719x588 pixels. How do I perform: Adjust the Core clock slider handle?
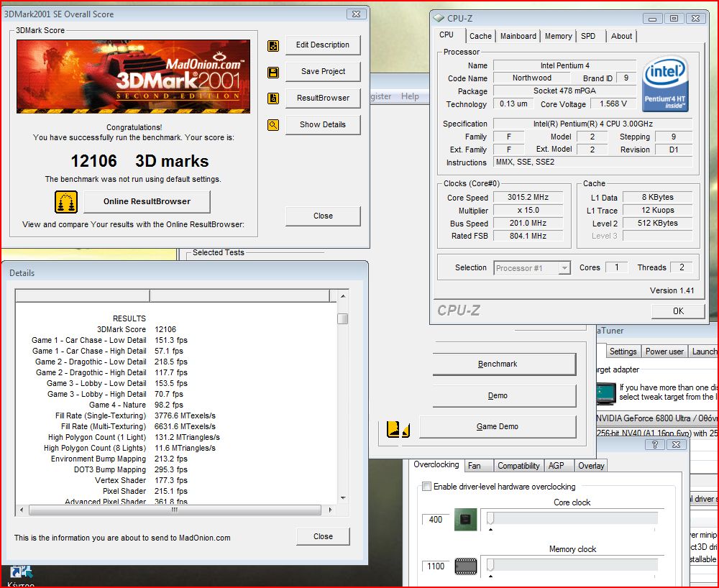(490, 519)
